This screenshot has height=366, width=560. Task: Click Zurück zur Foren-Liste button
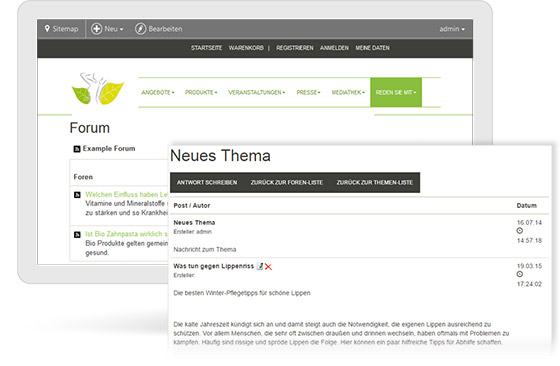[x=286, y=182]
